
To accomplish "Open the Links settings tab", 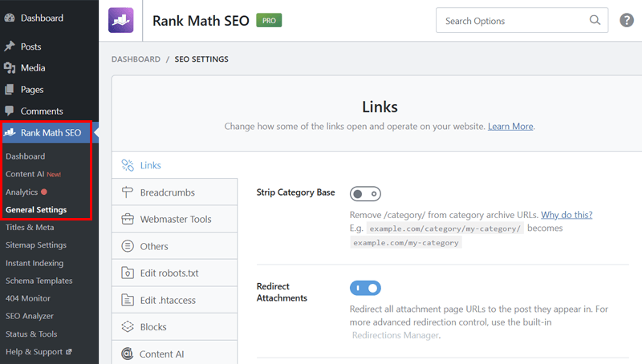I will (174, 165).
